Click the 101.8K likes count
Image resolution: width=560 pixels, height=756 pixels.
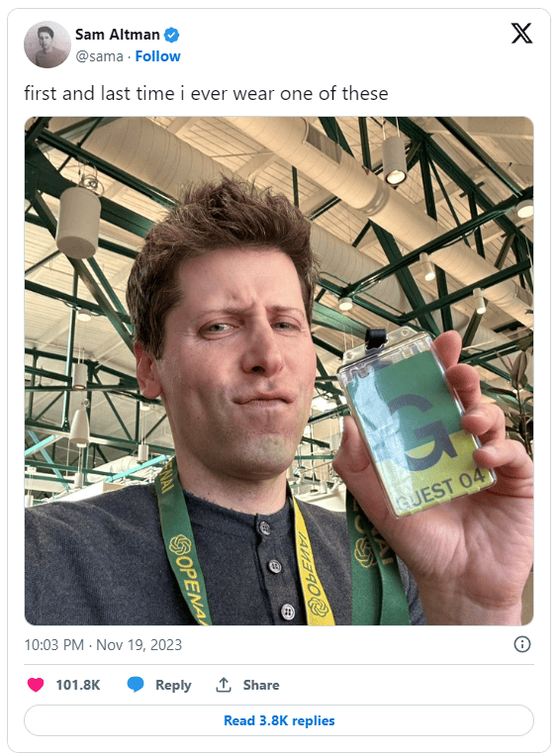click(78, 685)
